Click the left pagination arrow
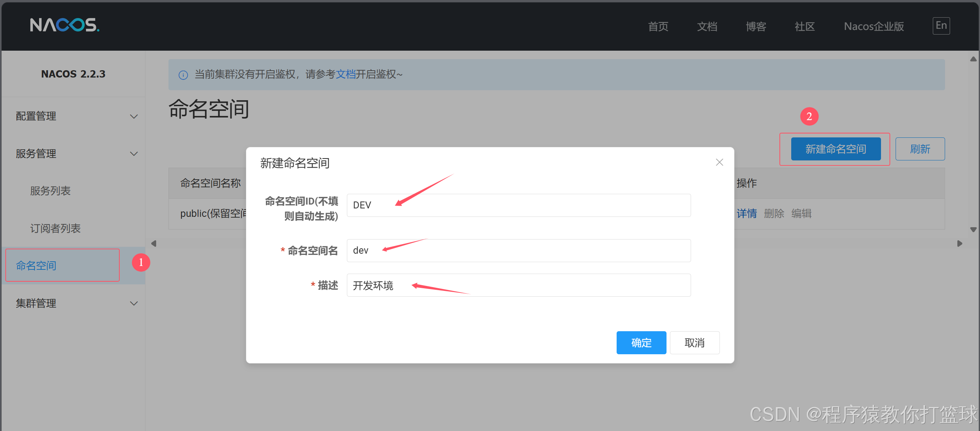 click(153, 243)
